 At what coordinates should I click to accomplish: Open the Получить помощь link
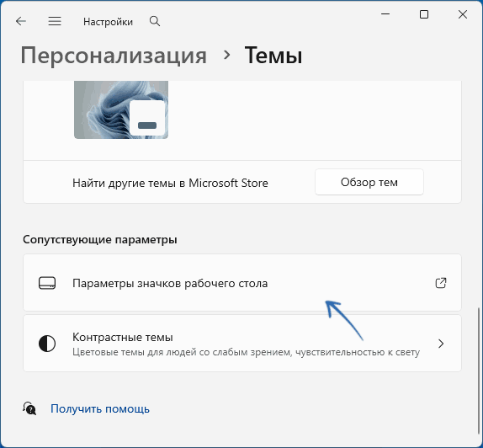pyautogui.click(x=100, y=408)
